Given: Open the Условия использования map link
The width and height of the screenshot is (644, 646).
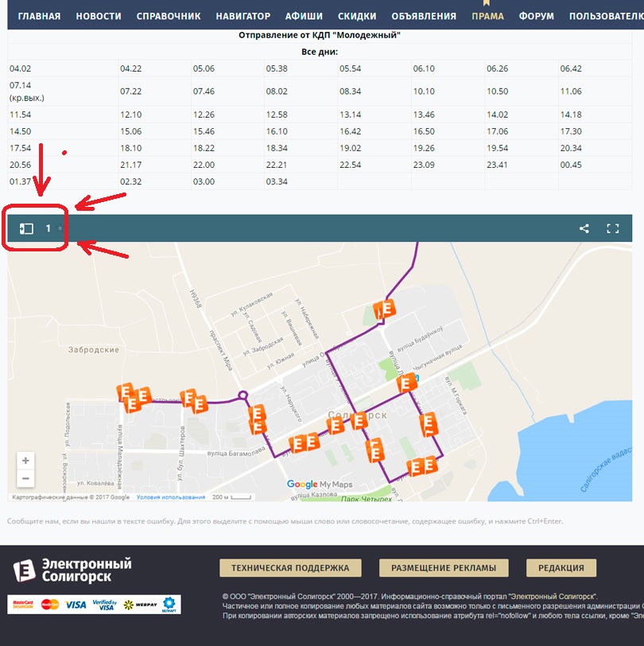Looking at the screenshot, I should point(170,497).
